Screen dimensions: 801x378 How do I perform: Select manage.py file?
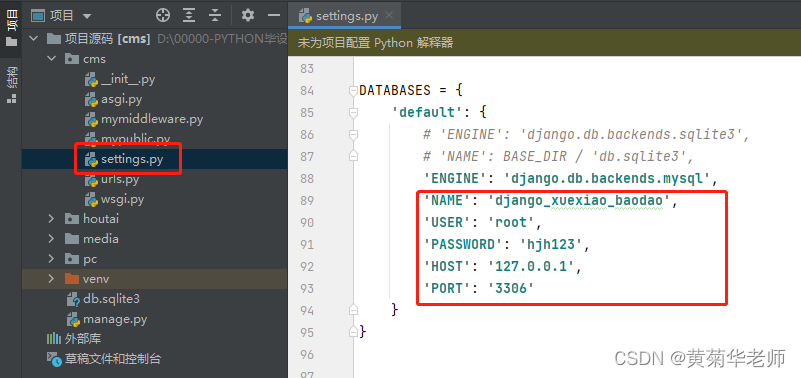pos(115,319)
